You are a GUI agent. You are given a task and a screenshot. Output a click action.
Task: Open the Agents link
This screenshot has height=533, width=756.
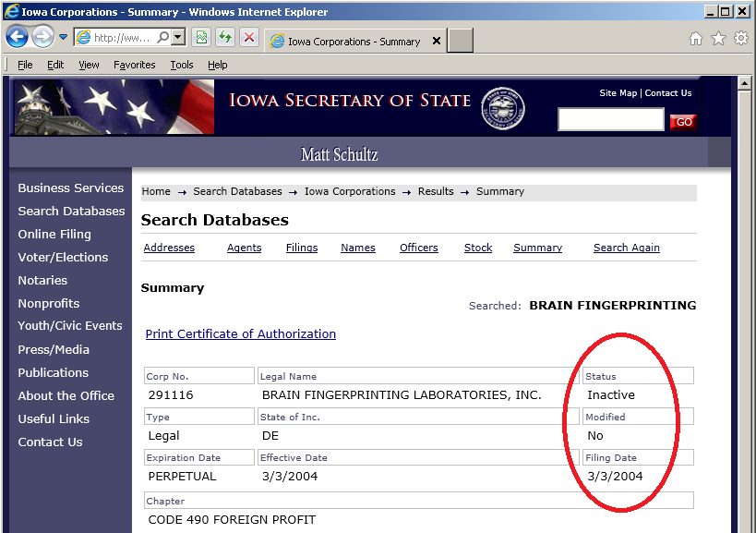[x=244, y=248]
